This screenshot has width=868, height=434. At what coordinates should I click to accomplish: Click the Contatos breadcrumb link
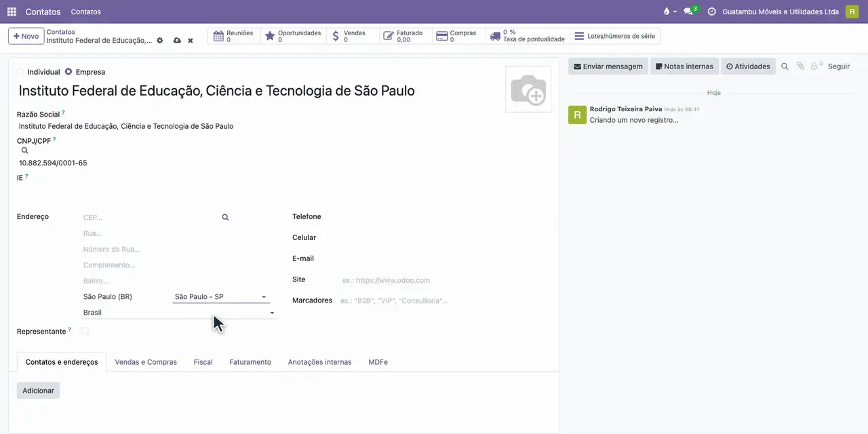point(61,32)
